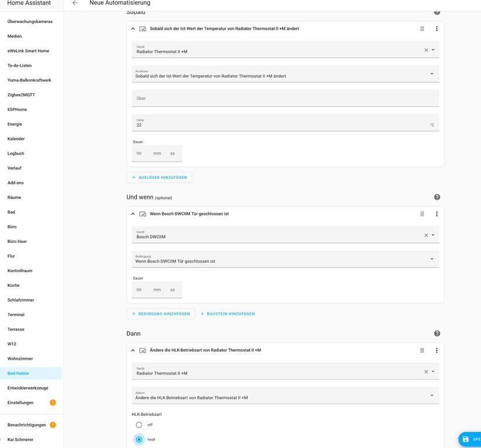This screenshot has width=481, height=448.
Task: Open the three-dot menu on the trigger card
Action: pos(437,28)
